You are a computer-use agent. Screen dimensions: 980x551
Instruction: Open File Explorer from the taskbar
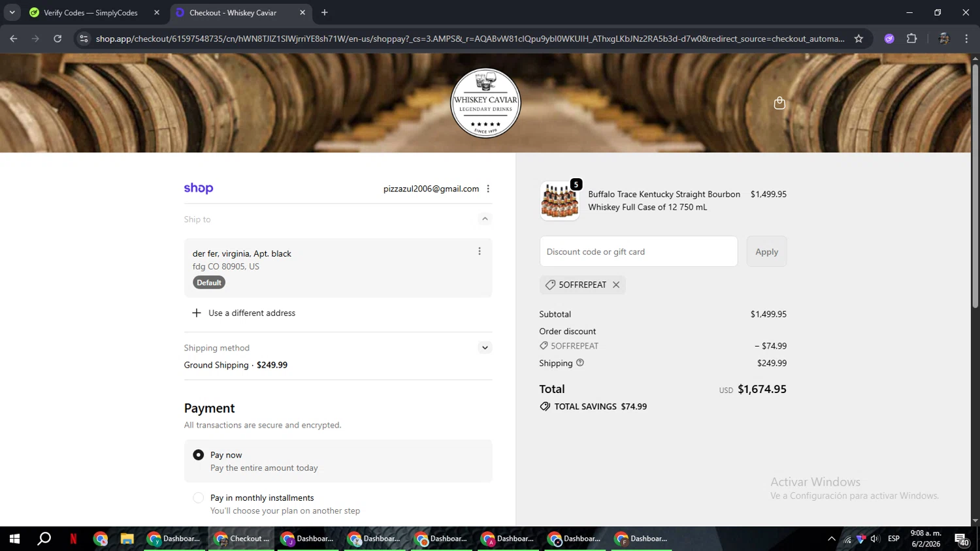point(127,539)
